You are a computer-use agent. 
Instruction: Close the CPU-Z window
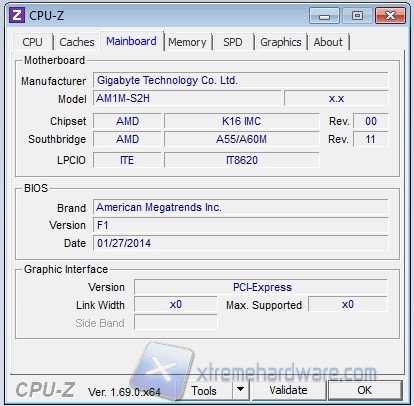(x=390, y=16)
